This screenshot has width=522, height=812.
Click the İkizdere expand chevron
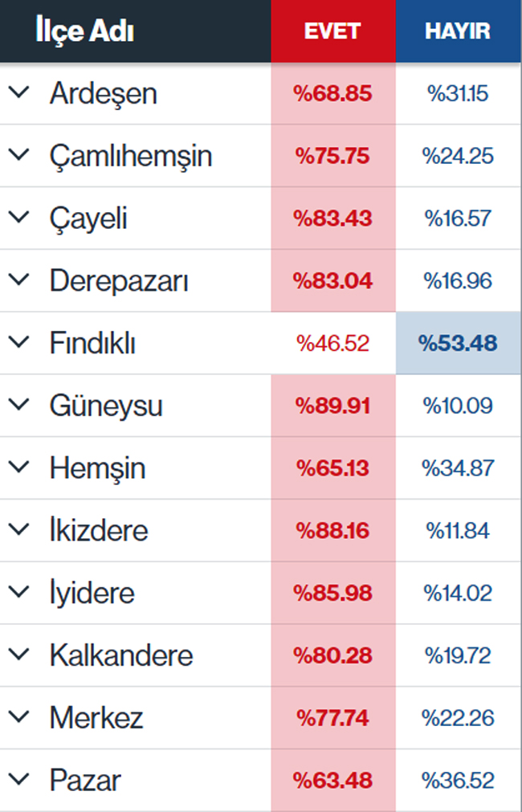point(18,530)
